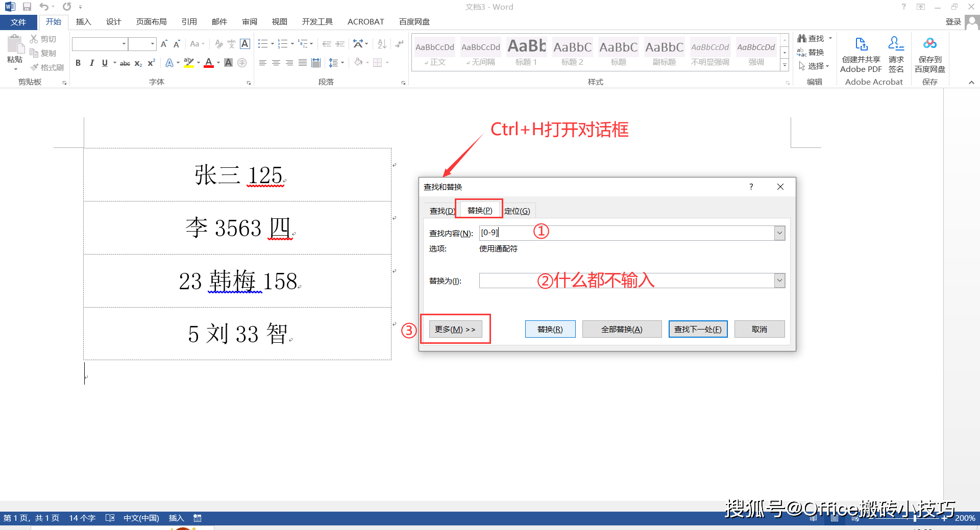The width and height of the screenshot is (980, 530).
Task: Center align paragraph text
Action: pyautogui.click(x=276, y=63)
